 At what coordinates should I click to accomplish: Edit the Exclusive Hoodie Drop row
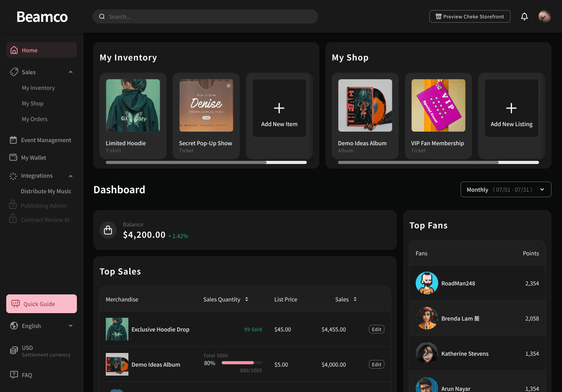pyautogui.click(x=376, y=330)
